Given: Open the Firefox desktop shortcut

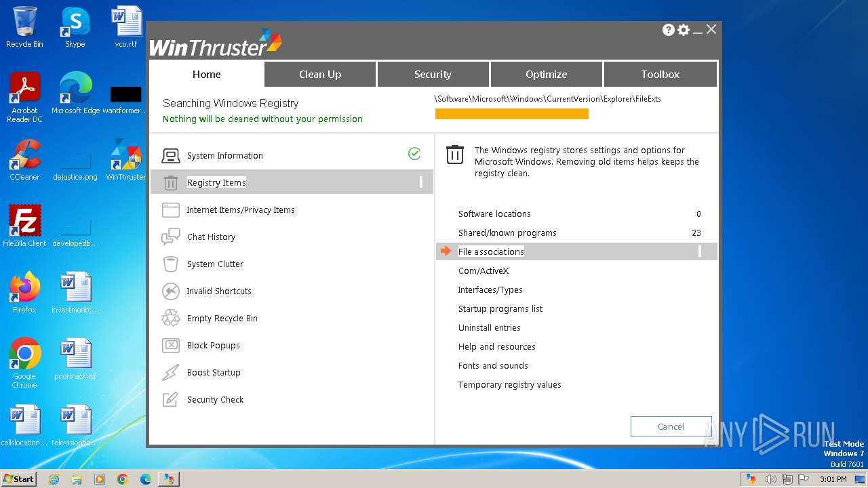Looking at the screenshot, I should click(x=24, y=293).
